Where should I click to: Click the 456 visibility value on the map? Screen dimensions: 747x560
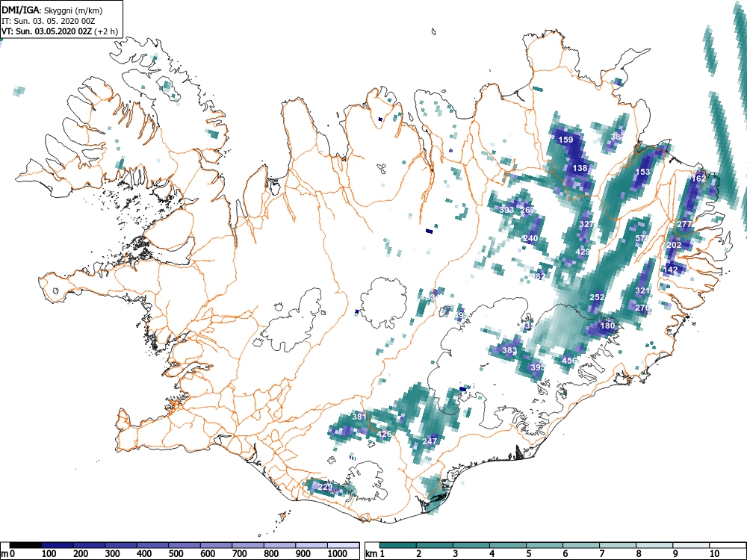[x=568, y=361]
